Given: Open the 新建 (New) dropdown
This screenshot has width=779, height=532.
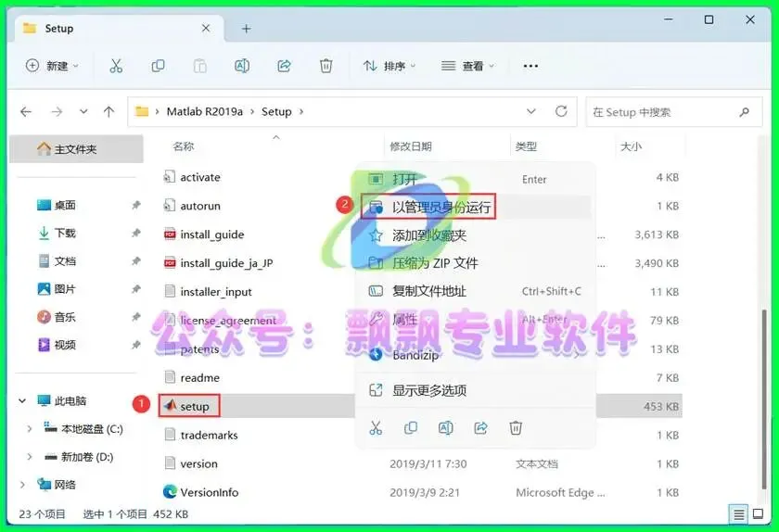Looking at the screenshot, I should click(52, 66).
